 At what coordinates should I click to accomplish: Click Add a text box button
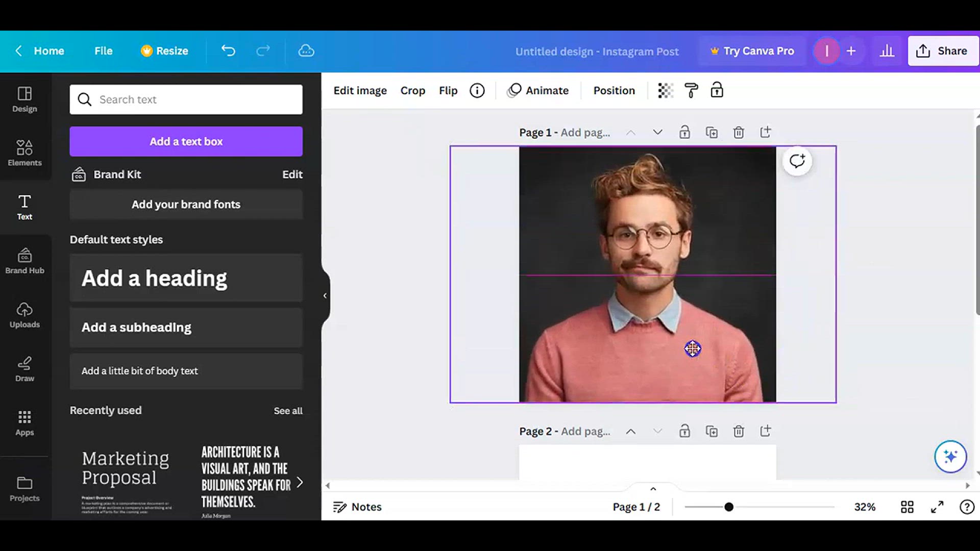pyautogui.click(x=186, y=141)
